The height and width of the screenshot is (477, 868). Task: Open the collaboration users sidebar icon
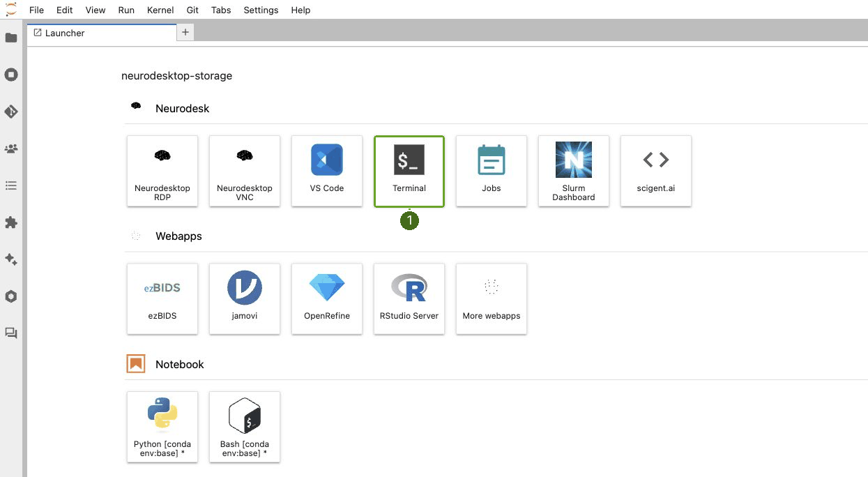[x=11, y=149]
